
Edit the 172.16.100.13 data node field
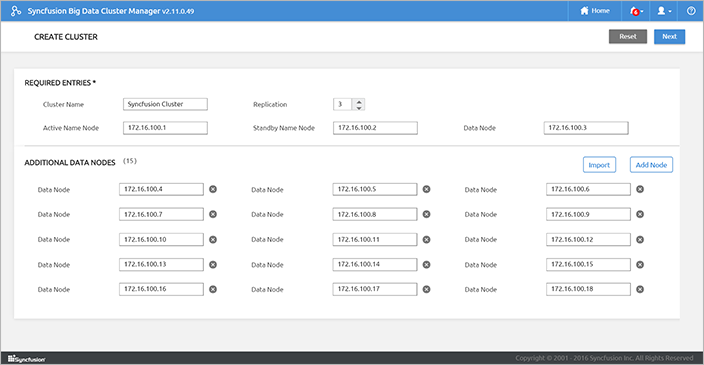(x=161, y=264)
